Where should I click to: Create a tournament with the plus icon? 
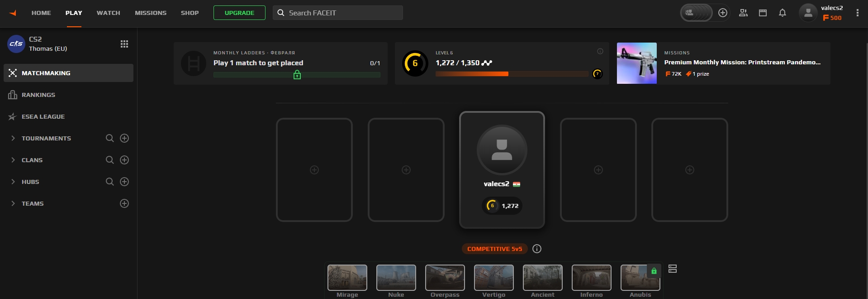[124, 138]
